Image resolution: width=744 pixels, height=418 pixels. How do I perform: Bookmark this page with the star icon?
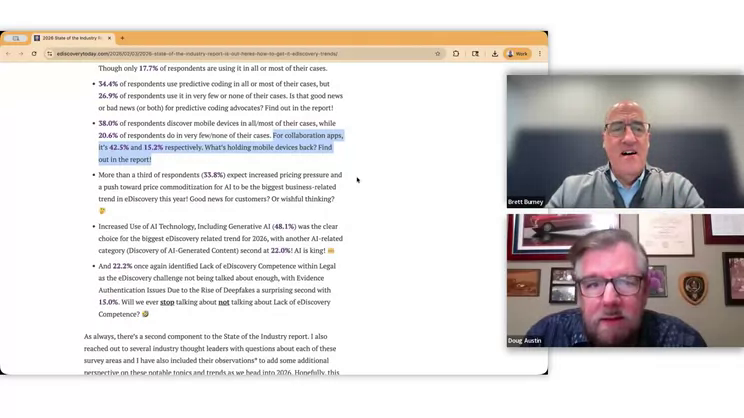[x=437, y=54]
